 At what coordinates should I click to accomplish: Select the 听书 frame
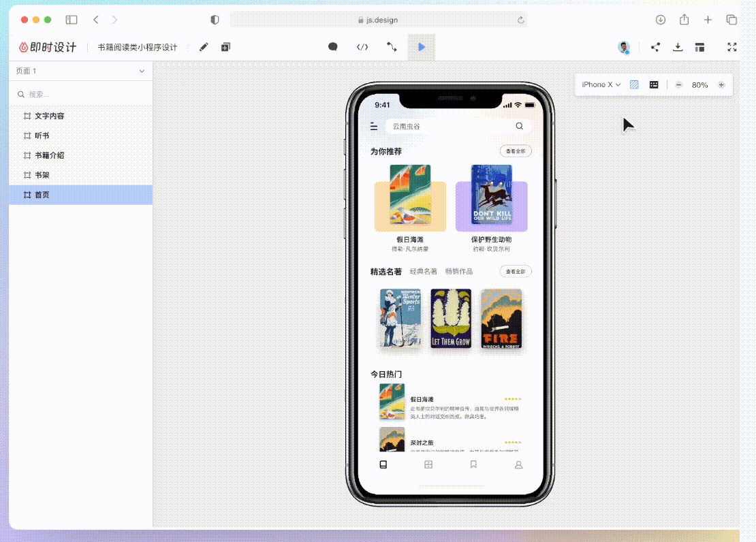point(80,135)
